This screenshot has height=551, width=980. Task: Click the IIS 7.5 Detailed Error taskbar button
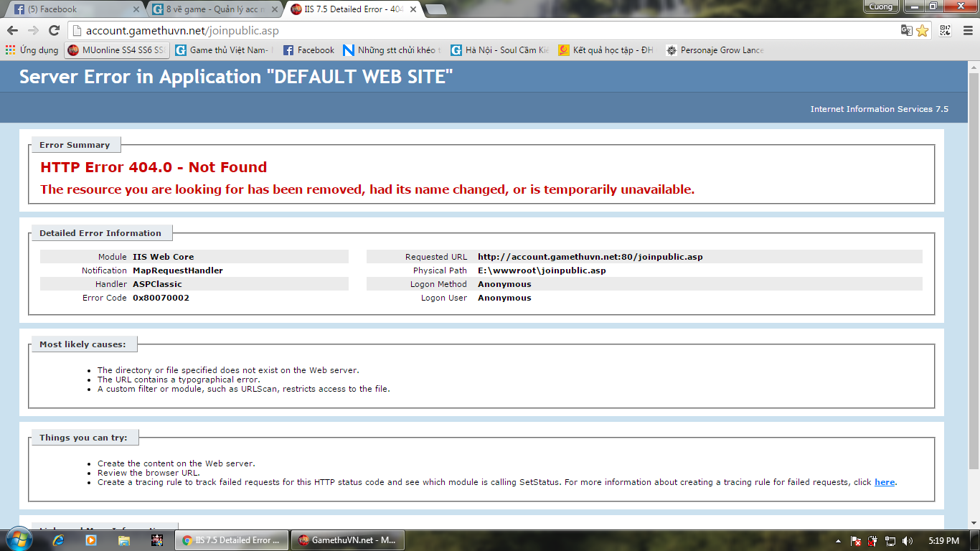[x=231, y=540]
